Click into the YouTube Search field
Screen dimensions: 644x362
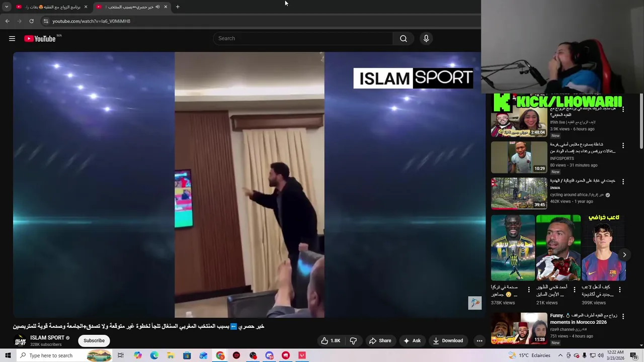[303, 39]
